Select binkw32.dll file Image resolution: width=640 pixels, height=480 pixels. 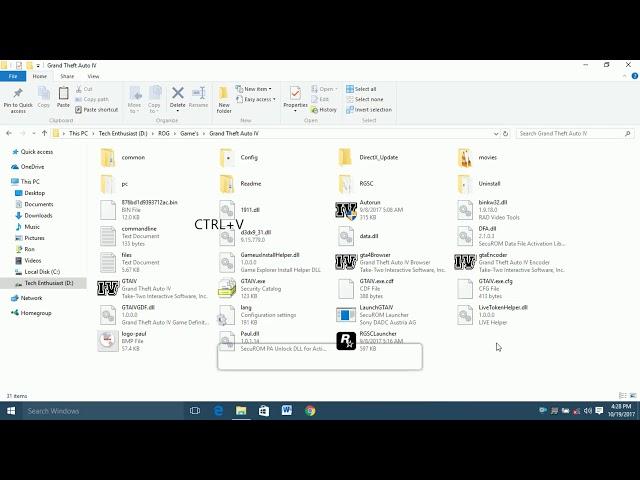point(488,210)
